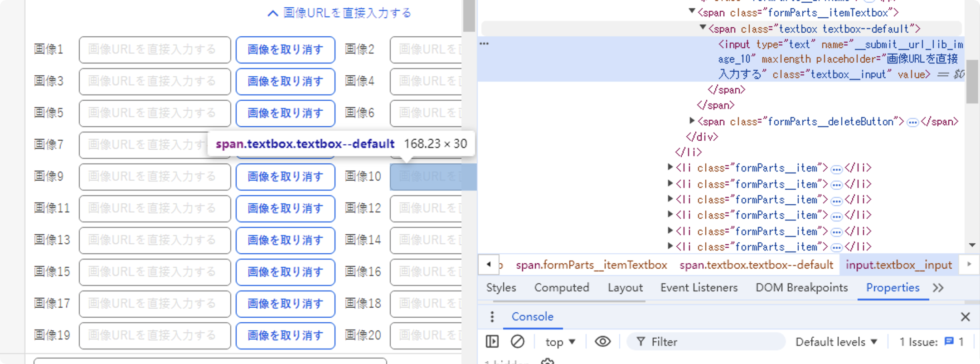This screenshot has height=364, width=980.
Task: Click breadcrumb input.textbox__input
Action: (899, 265)
